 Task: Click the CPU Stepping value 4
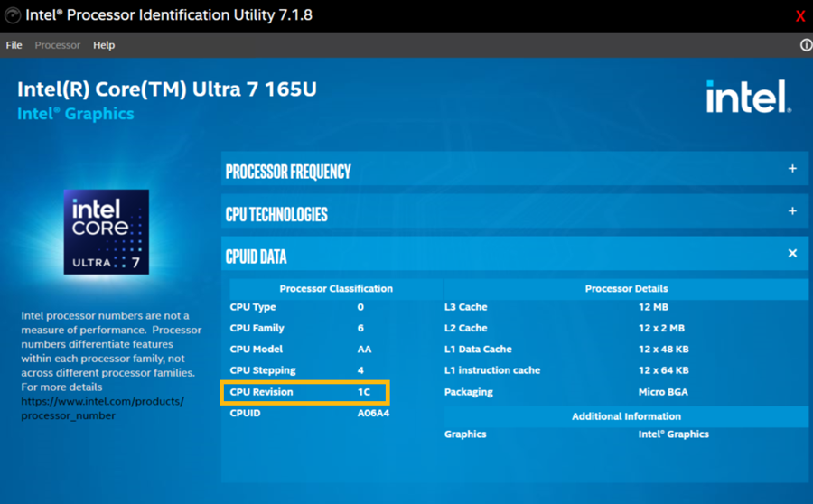(360, 370)
